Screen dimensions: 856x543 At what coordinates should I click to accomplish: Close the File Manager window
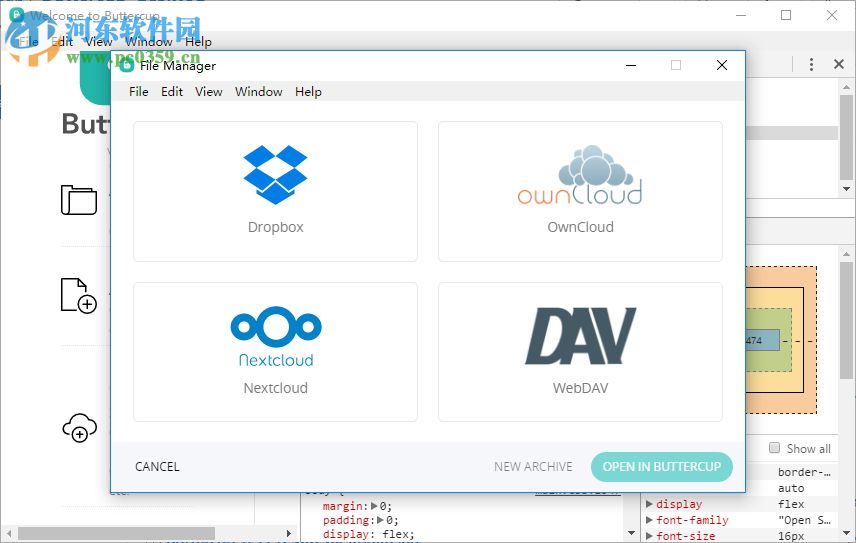pos(722,65)
